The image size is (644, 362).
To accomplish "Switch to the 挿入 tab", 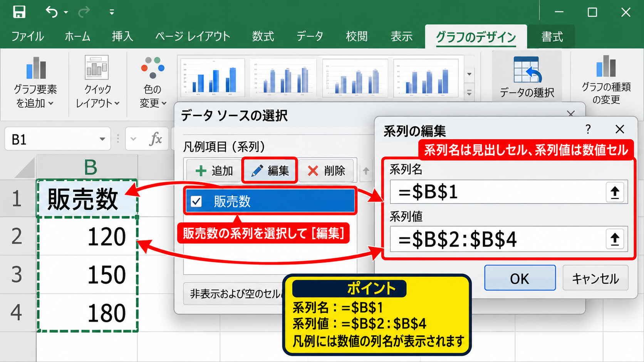I will 122,37.
